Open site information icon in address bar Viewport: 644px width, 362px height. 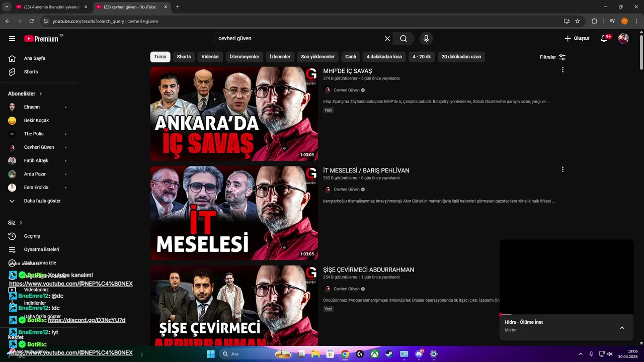click(46, 21)
